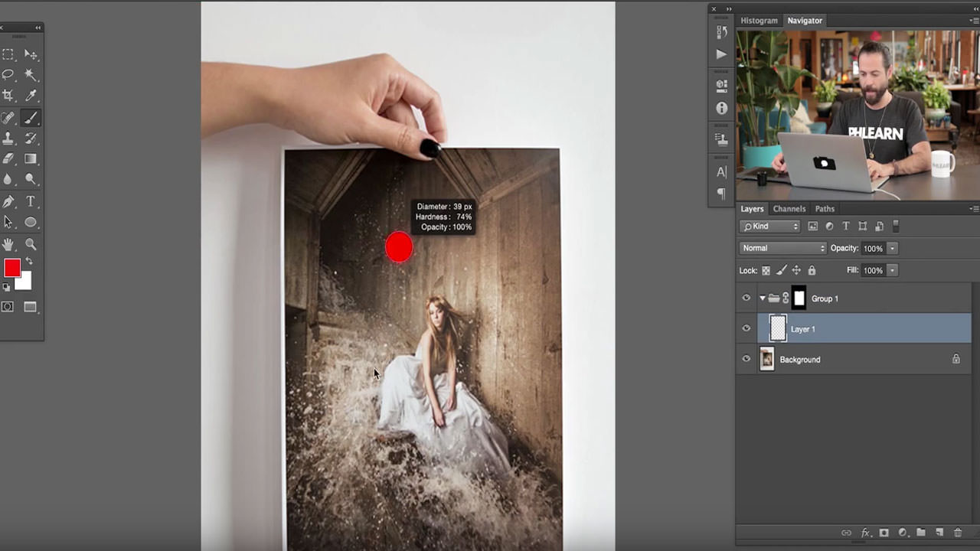This screenshot has width=980, height=551.
Task: Select the Layers tab
Action: click(752, 209)
